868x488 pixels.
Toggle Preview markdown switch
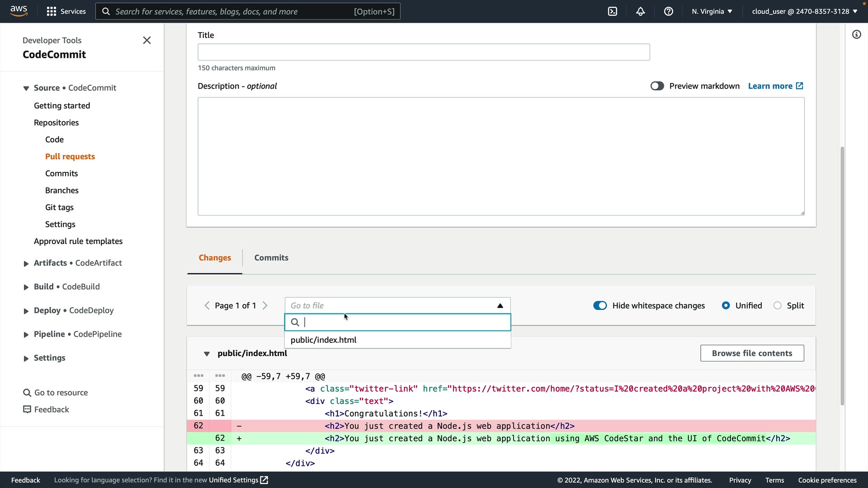657,86
